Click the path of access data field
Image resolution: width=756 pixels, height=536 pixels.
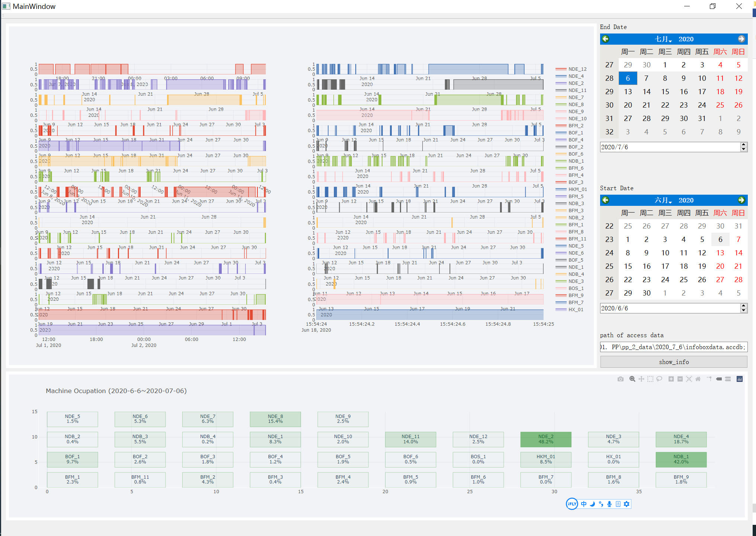[673, 347]
